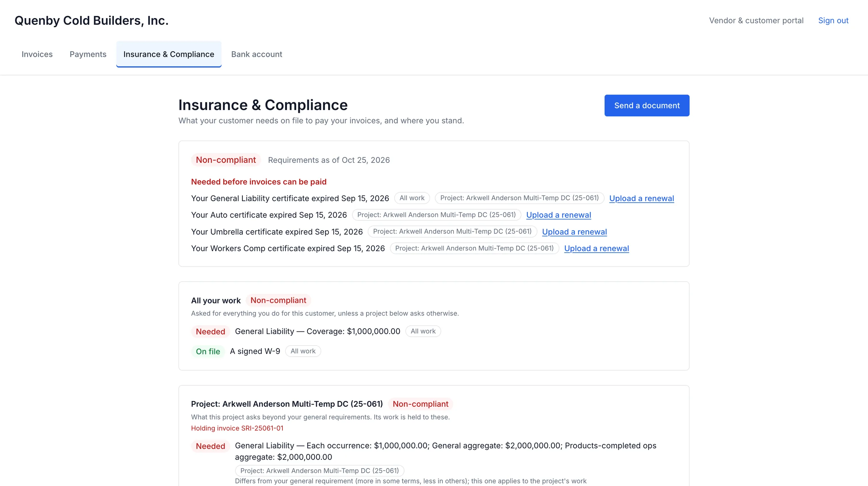868x486 pixels.
Task: Click the Insurance & Compliance page heading
Action: point(263,105)
